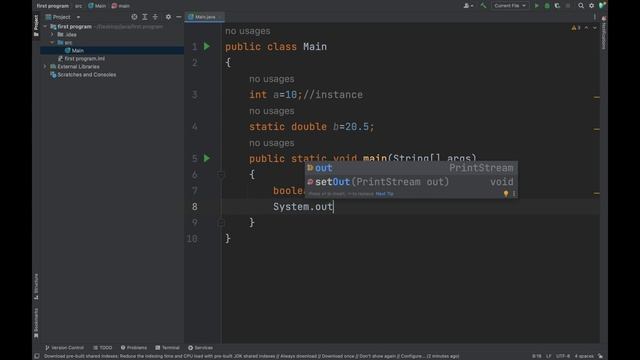Open the Services tool window
This screenshot has width=640, height=360.
200,348
